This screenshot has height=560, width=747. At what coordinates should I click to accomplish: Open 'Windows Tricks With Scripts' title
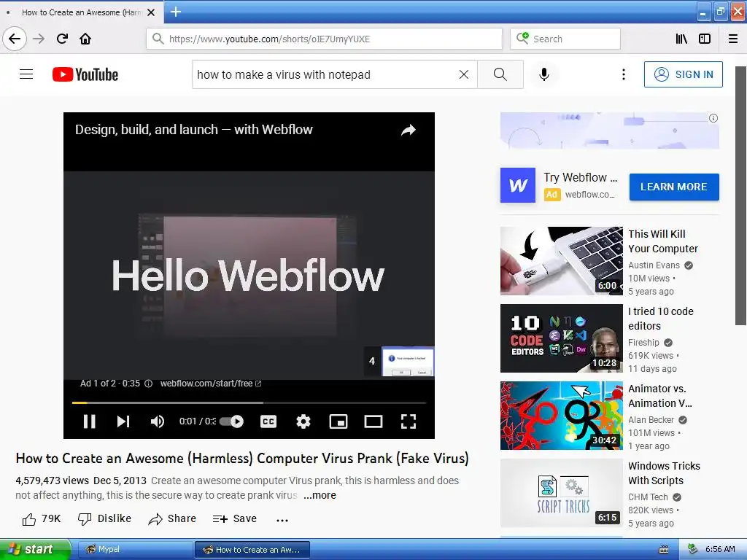(664, 473)
